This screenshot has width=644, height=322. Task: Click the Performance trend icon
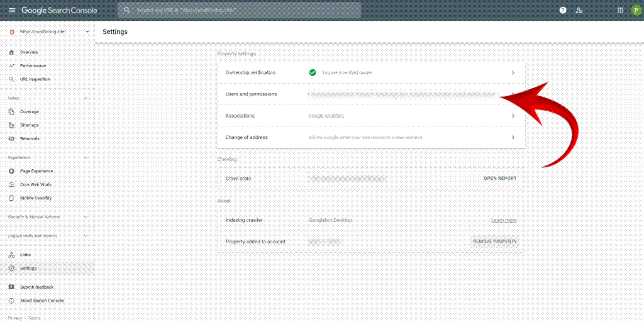(x=11, y=65)
